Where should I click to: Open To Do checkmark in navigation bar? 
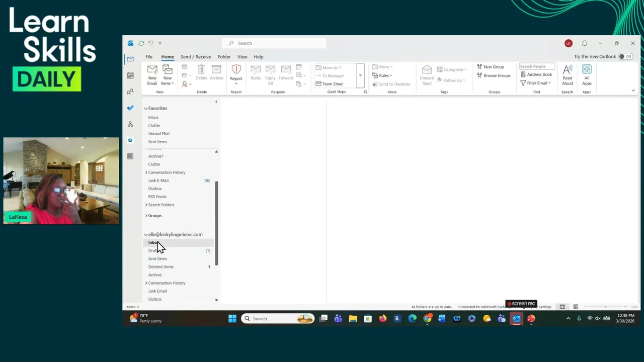click(130, 108)
